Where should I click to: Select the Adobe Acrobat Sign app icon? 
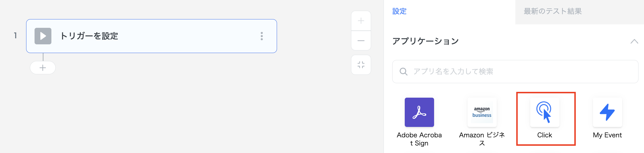[x=419, y=112]
